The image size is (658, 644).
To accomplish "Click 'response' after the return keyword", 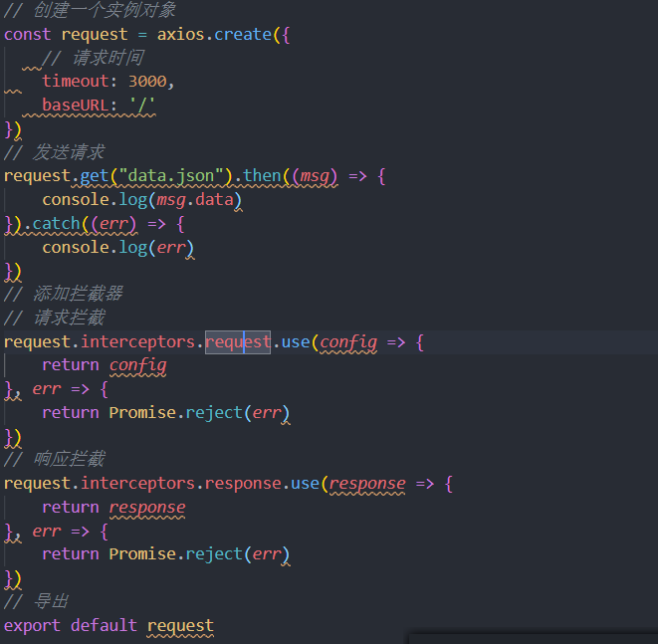I will tap(147, 508).
